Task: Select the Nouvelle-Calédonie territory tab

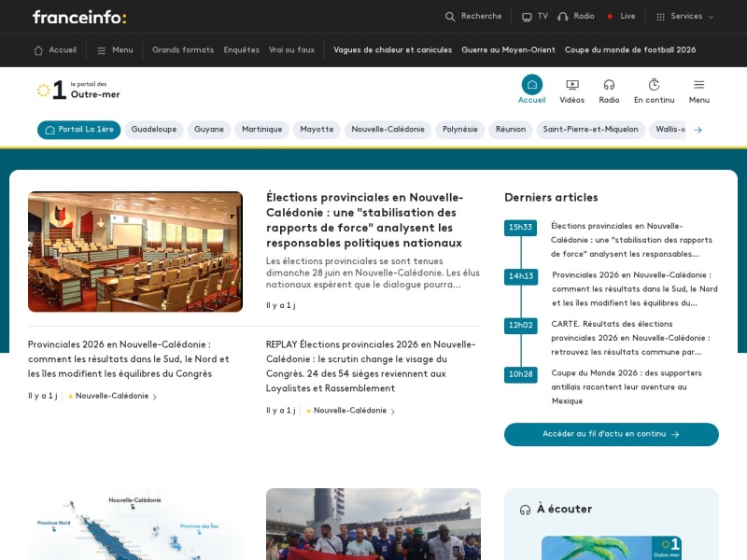Action: 388,130
